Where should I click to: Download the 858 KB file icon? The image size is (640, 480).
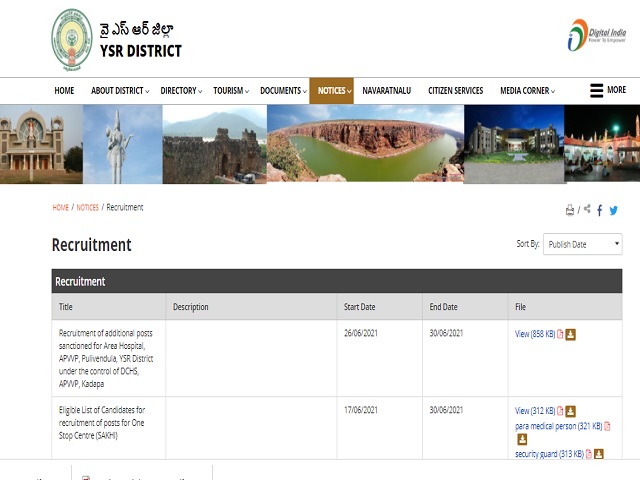point(571,334)
